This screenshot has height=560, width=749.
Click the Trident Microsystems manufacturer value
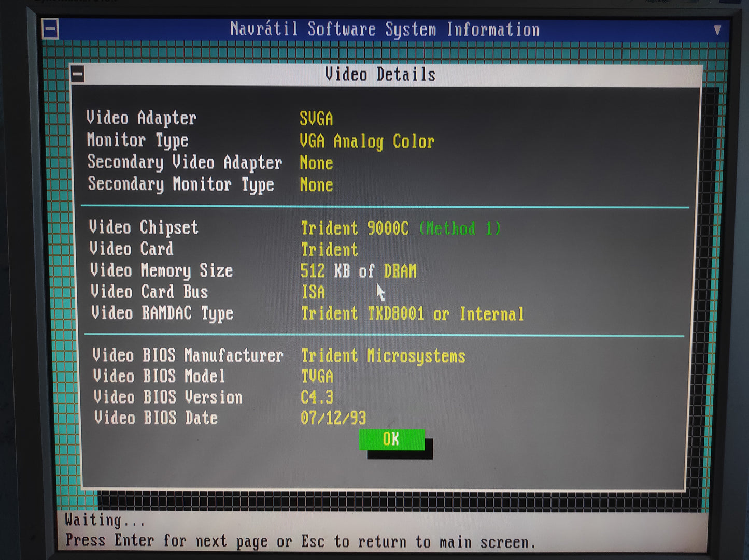[x=383, y=356]
